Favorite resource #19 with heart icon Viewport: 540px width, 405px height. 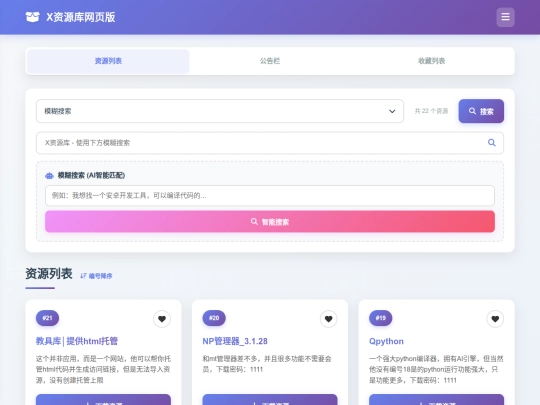click(495, 319)
